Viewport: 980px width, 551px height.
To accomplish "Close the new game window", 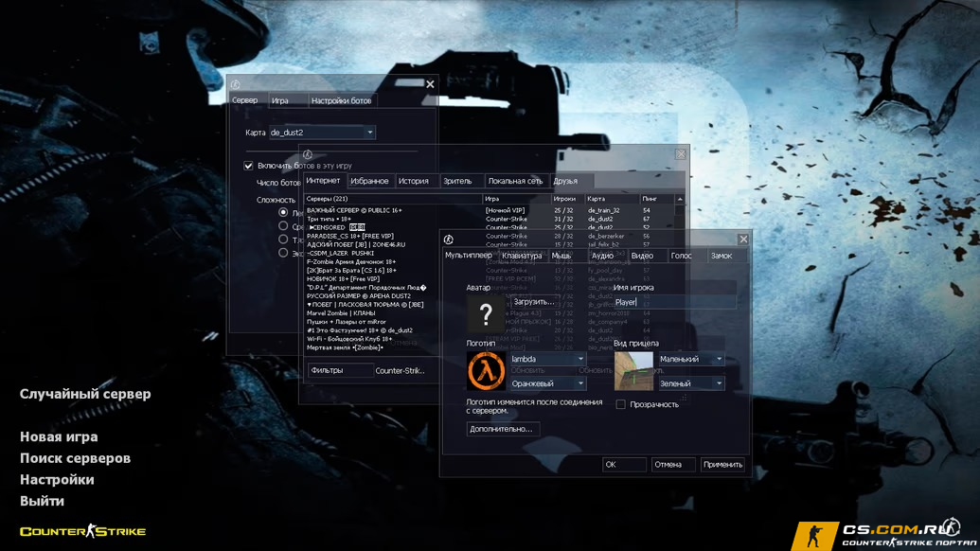I will (x=430, y=84).
